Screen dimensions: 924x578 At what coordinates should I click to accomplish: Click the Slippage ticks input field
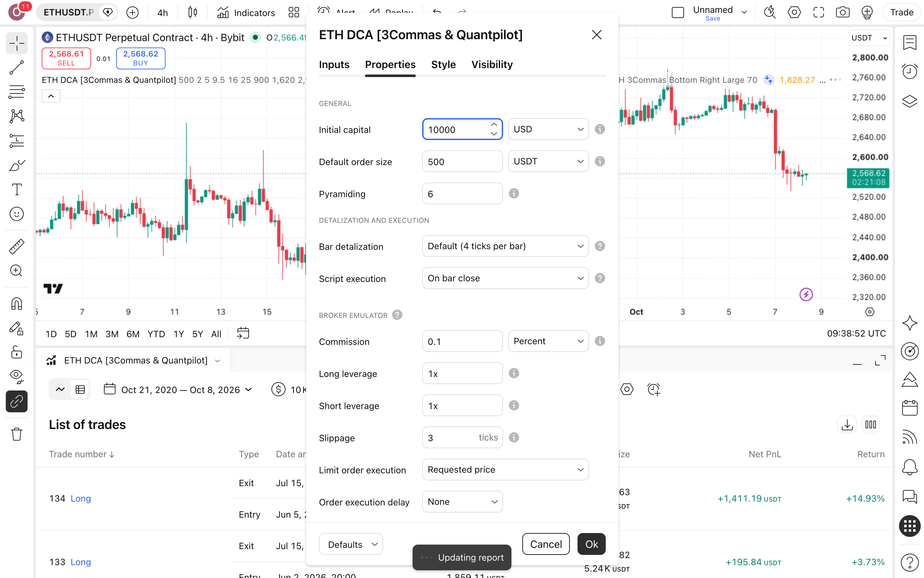tap(462, 438)
